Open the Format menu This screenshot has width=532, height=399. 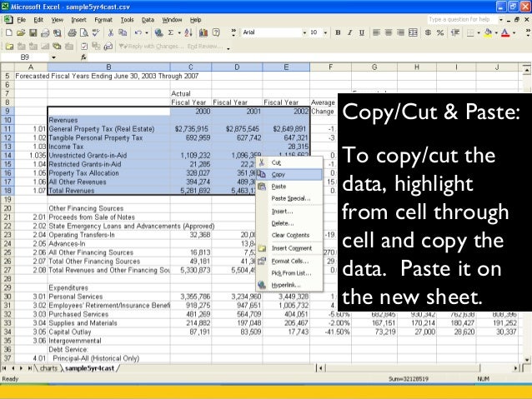point(103,19)
